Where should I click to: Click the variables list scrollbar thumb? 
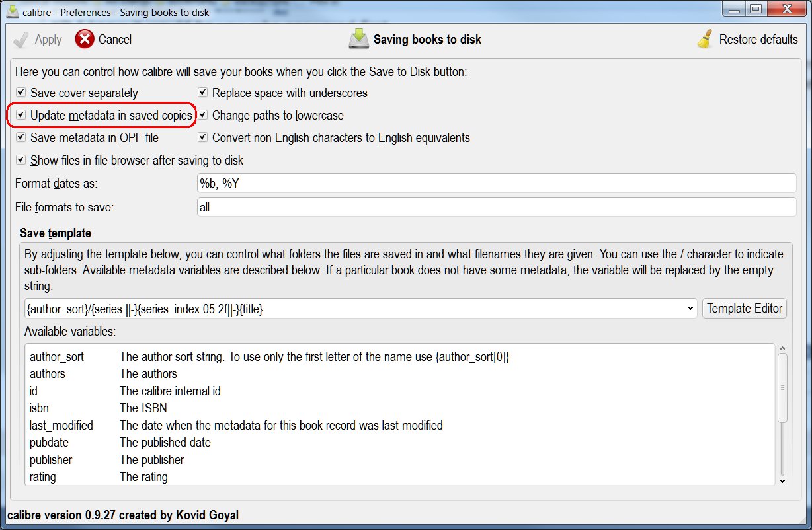pos(782,387)
